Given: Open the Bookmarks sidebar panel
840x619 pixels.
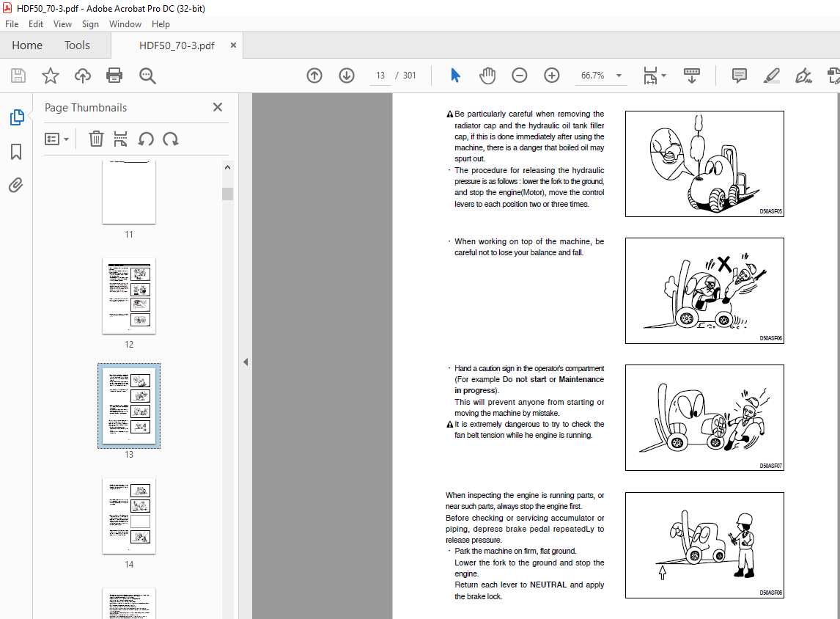Looking at the screenshot, I should tap(16, 152).
